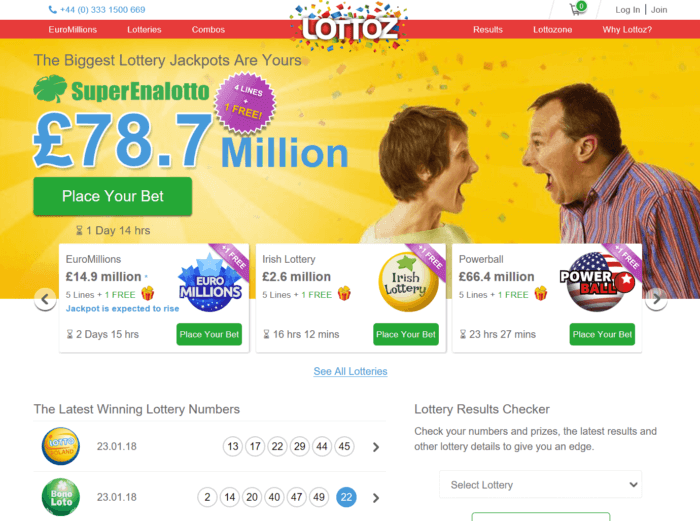Expand Bono Loto results chevron
The height and width of the screenshot is (521, 700).
(x=376, y=498)
